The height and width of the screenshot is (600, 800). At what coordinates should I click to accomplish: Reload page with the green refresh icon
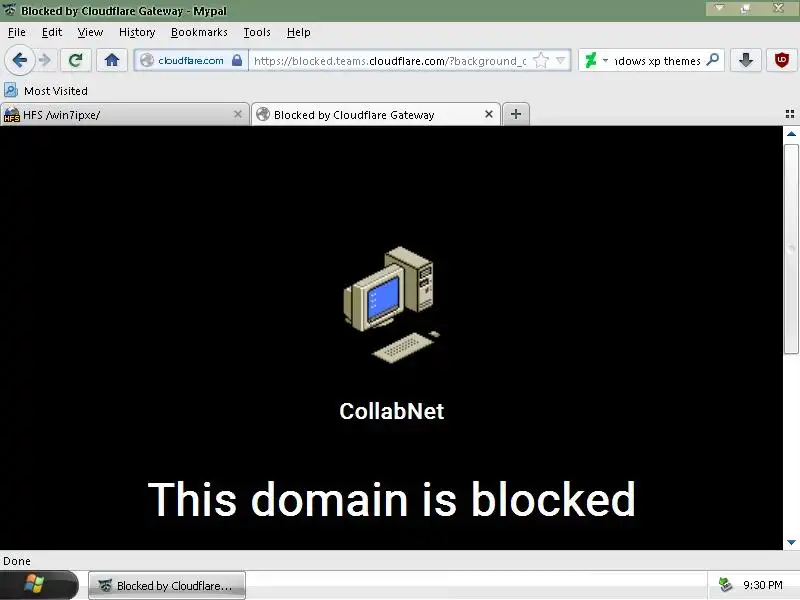tap(76, 60)
